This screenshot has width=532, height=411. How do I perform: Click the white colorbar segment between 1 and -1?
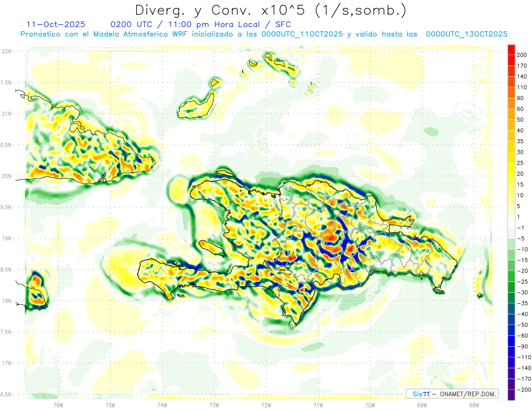tap(512, 222)
